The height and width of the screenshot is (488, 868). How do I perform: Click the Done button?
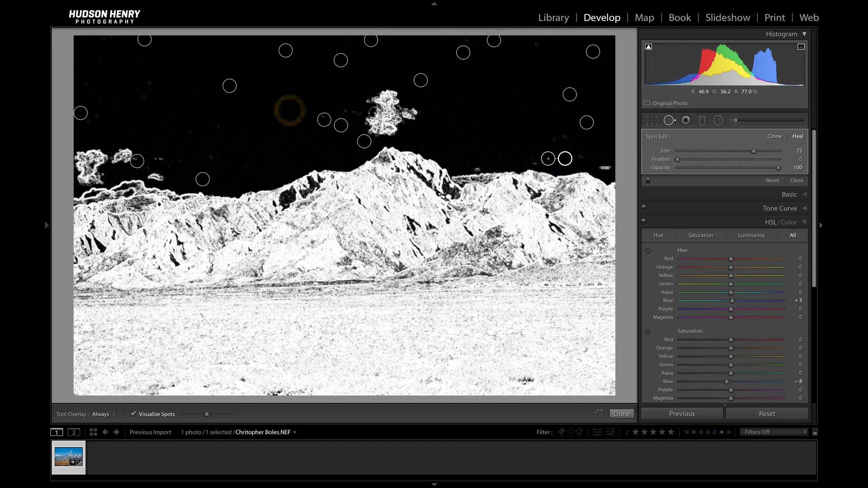click(x=621, y=414)
